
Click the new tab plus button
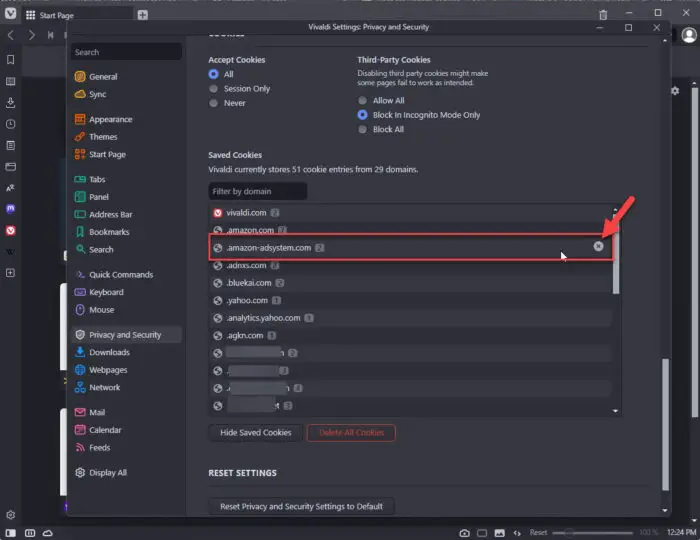142,15
